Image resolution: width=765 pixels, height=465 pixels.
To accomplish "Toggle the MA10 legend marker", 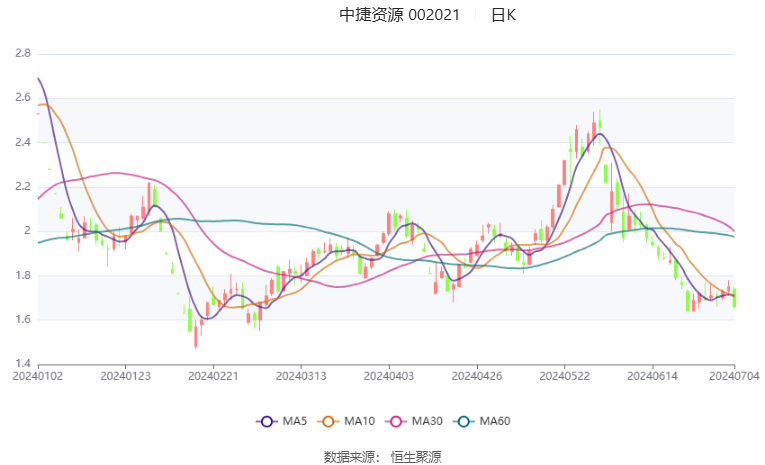I will point(346,421).
